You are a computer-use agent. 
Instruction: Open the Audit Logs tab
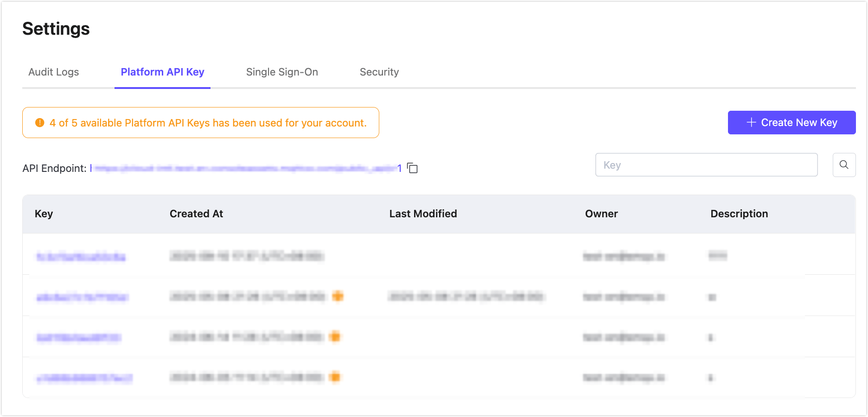[x=54, y=72]
